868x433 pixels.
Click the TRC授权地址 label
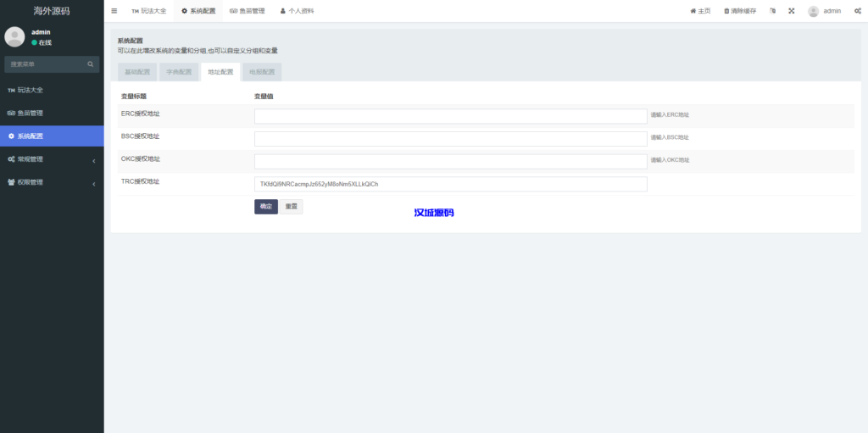pos(141,181)
